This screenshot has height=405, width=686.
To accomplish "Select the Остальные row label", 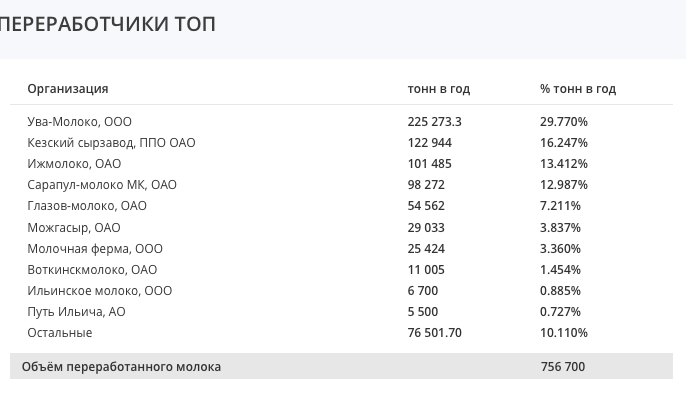I will (60, 333).
